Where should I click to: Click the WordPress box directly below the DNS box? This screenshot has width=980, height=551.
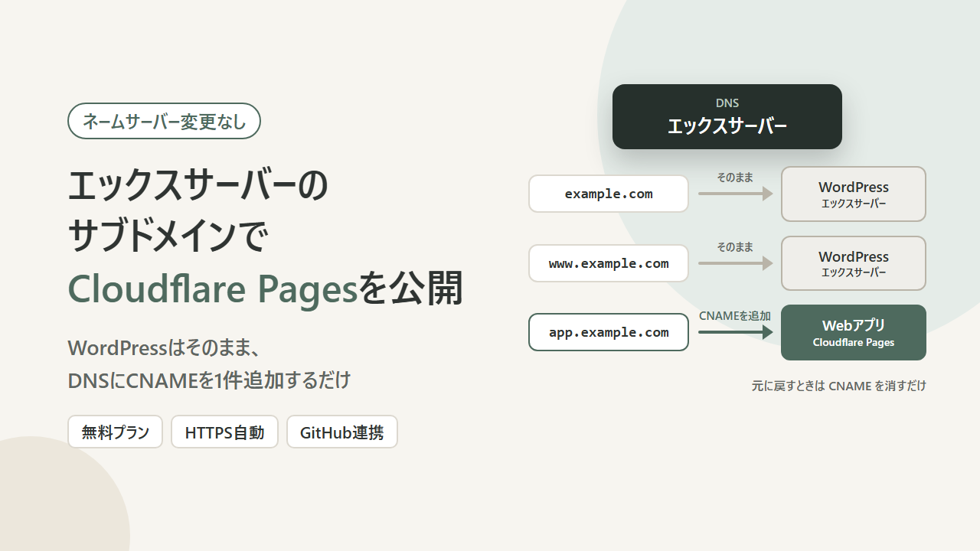pos(854,194)
